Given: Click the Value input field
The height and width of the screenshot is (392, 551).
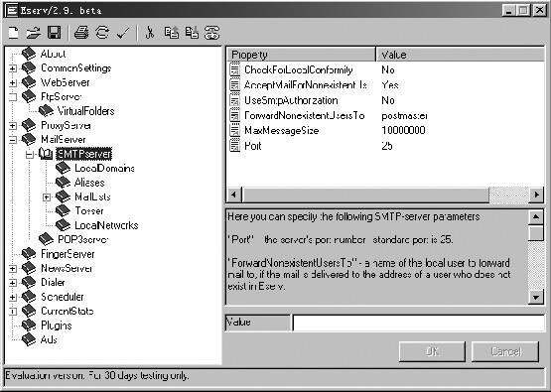Looking at the screenshot, I should pos(419,323).
